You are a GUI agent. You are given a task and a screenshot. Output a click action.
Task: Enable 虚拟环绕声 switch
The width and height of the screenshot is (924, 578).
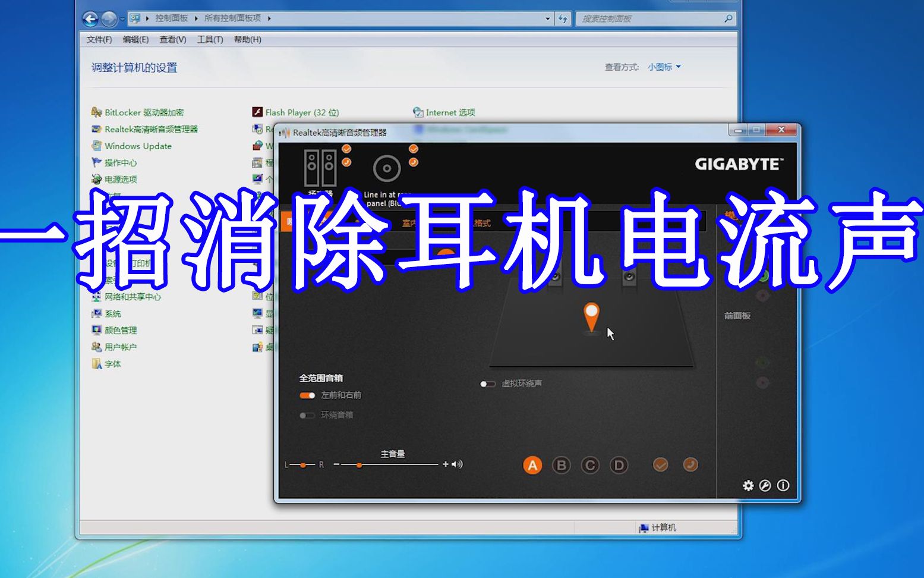click(488, 384)
